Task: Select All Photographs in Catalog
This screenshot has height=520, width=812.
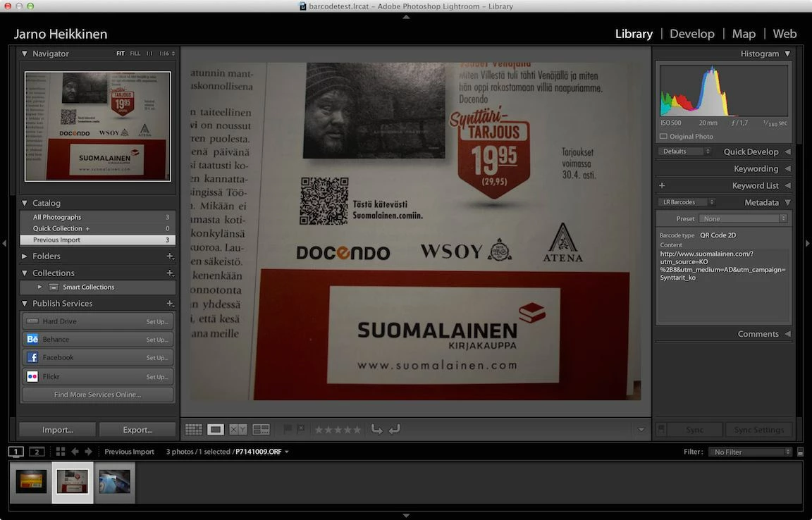Action: click(97, 217)
